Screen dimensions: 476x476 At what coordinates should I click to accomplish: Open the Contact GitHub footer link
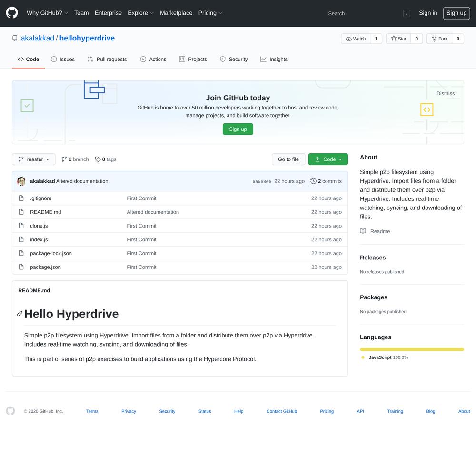click(x=282, y=411)
